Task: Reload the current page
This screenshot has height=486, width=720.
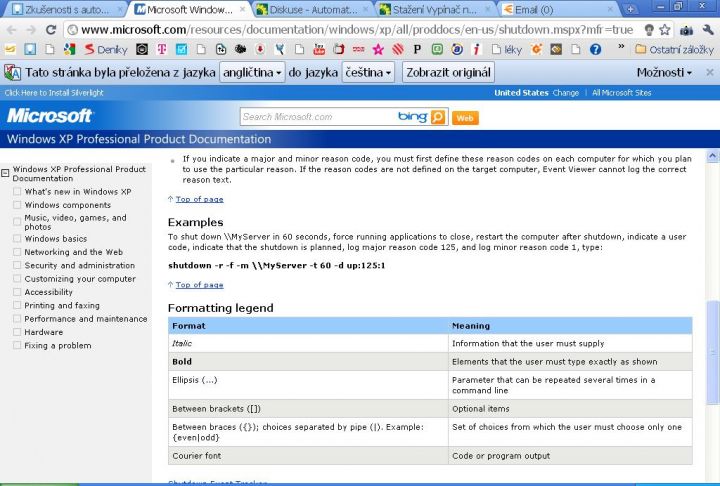Action: (x=51, y=30)
